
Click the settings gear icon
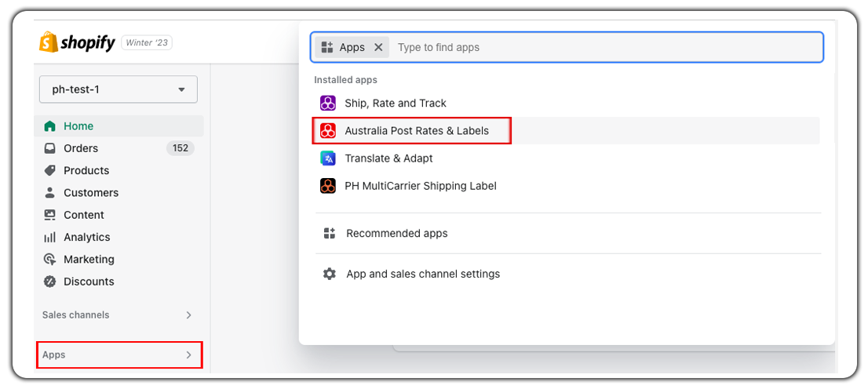(x=330, y=274)
